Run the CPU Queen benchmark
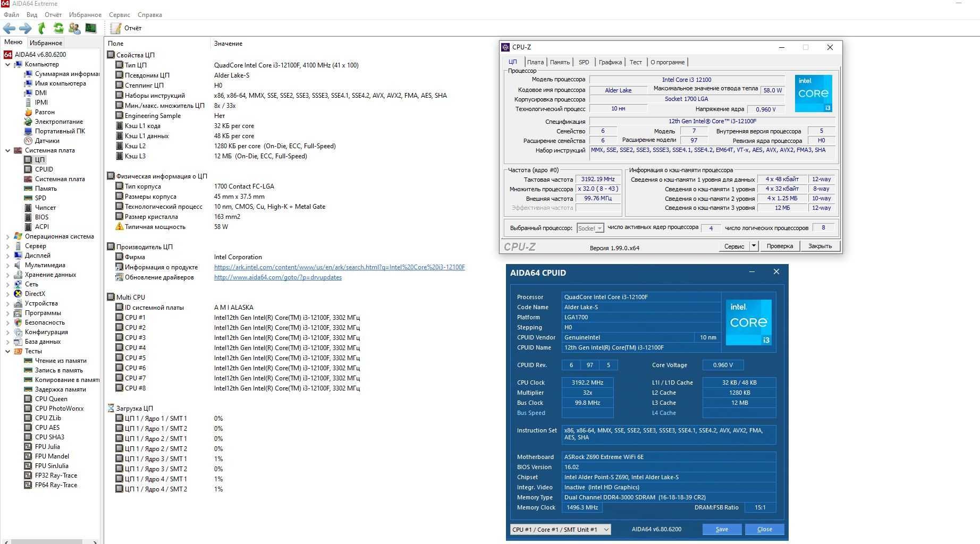The image size is (980, 544). click(x=51, y=398)
